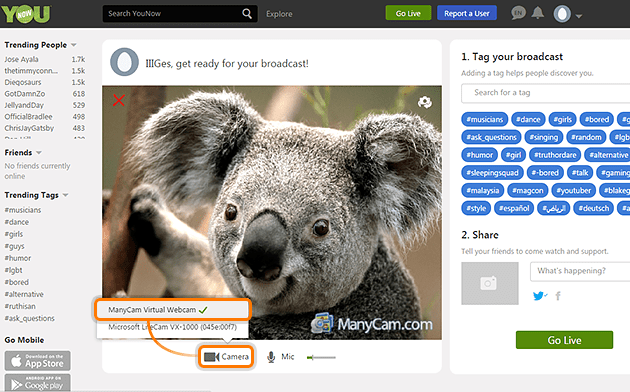
Task: Adjust the mic volume slider
Action: pos(321,357)
